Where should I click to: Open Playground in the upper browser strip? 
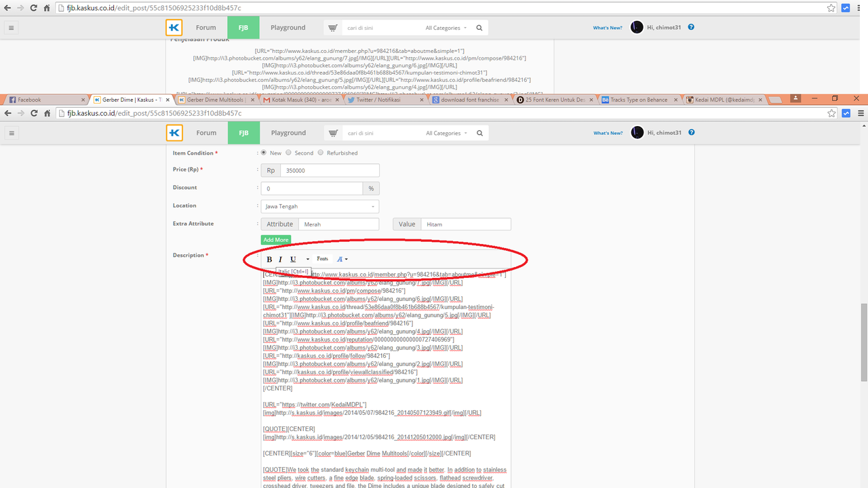(288, 28)
